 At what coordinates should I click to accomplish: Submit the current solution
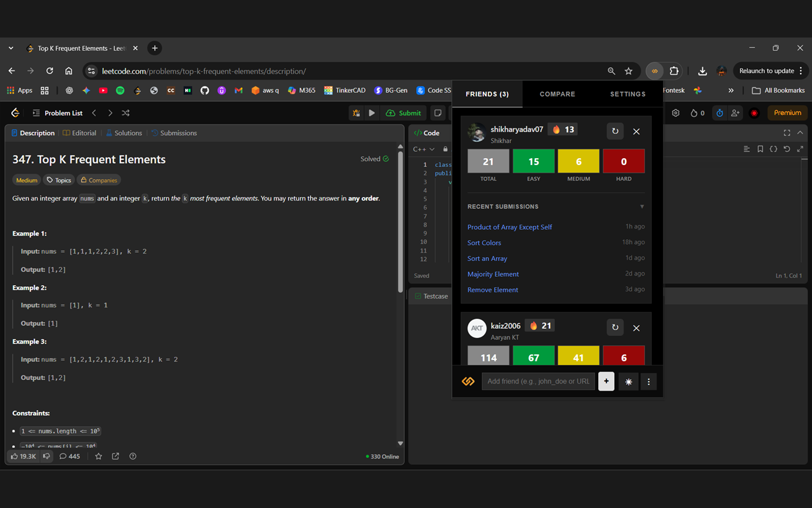point(403,112)
